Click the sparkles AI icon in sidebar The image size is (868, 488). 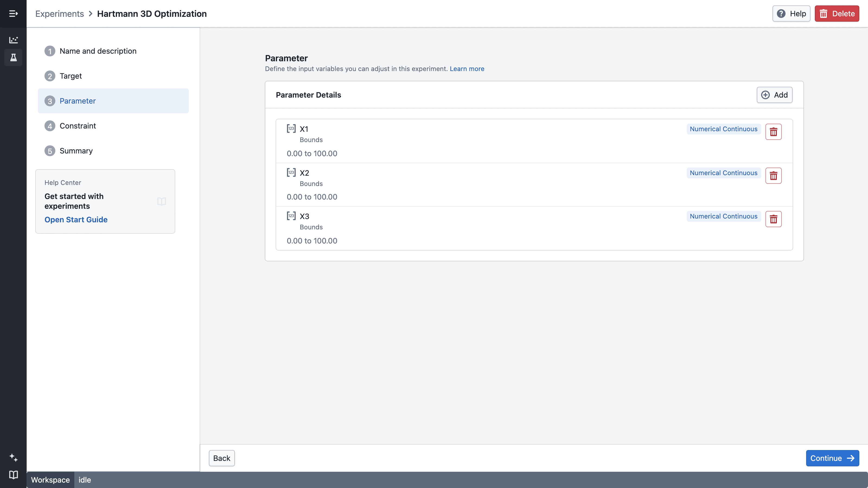tap(13, 457)
